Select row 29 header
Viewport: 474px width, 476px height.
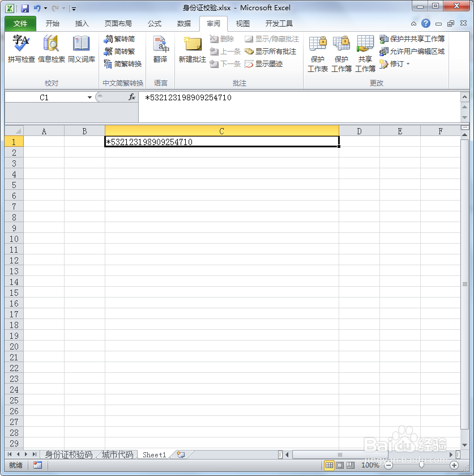[14, 443]
